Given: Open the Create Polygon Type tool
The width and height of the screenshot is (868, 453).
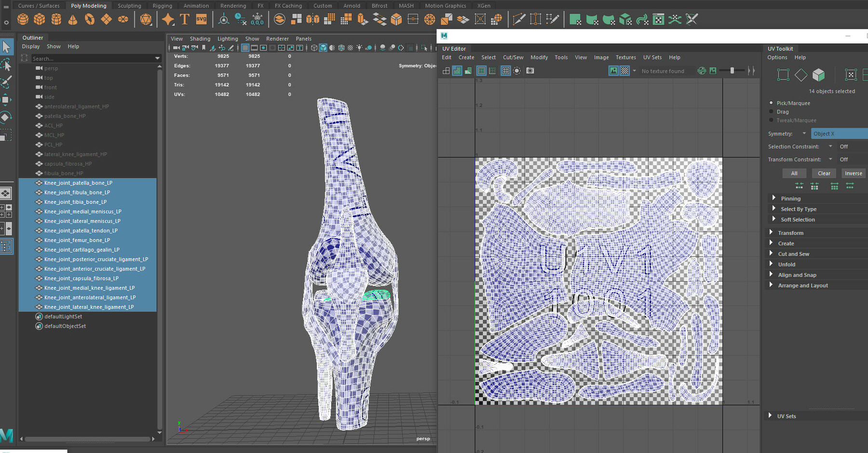Looking at the screenshot, I should coord(184,19).
